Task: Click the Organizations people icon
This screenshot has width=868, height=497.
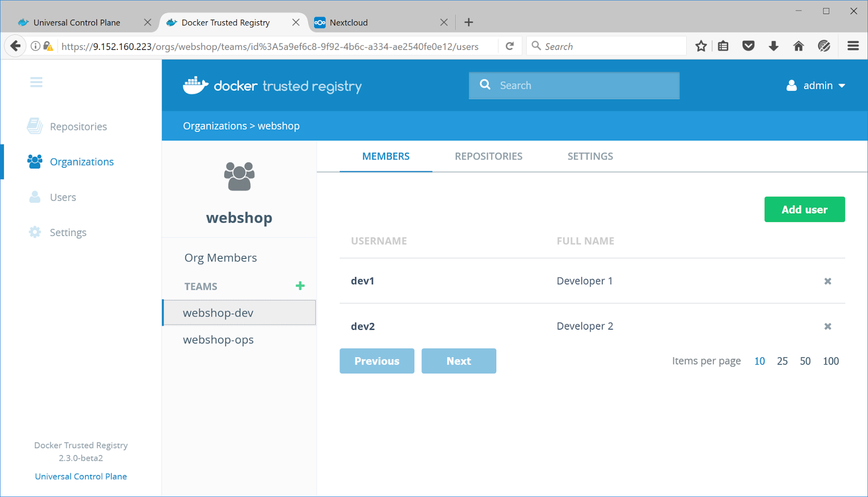Action: click(35, 161)
